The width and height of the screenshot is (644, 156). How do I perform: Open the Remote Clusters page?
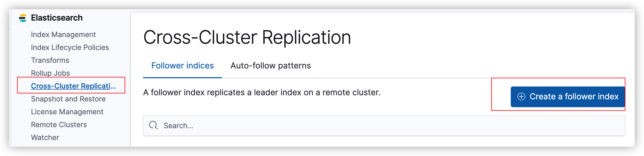(59, 125)
